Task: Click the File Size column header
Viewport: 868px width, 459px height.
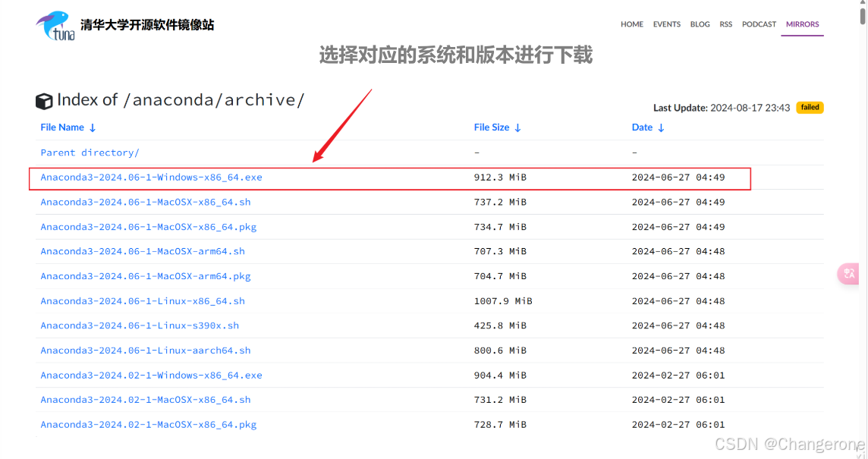Action: coord(491,127)
